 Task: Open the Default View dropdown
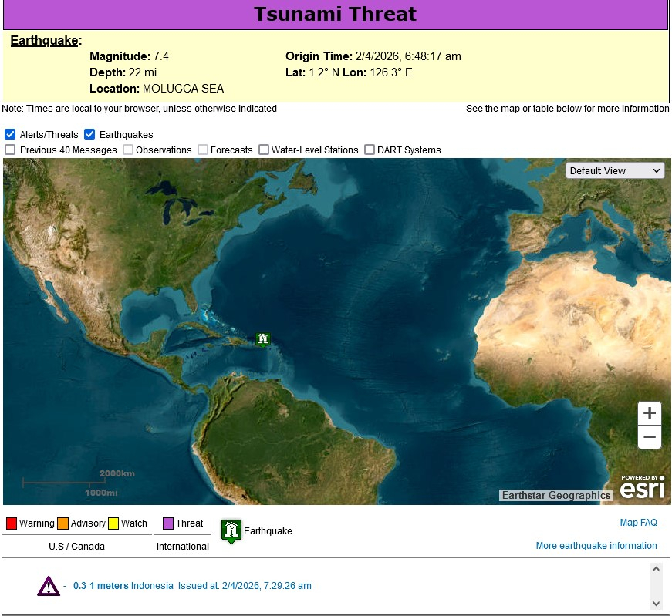point(615,170)
